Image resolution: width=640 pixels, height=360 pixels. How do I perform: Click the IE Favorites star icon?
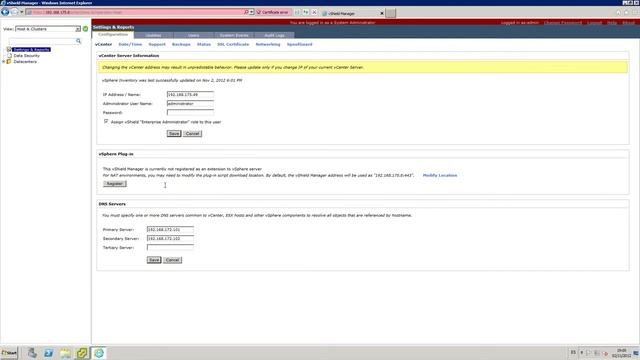pyautogui.click(x=627, y=13)
